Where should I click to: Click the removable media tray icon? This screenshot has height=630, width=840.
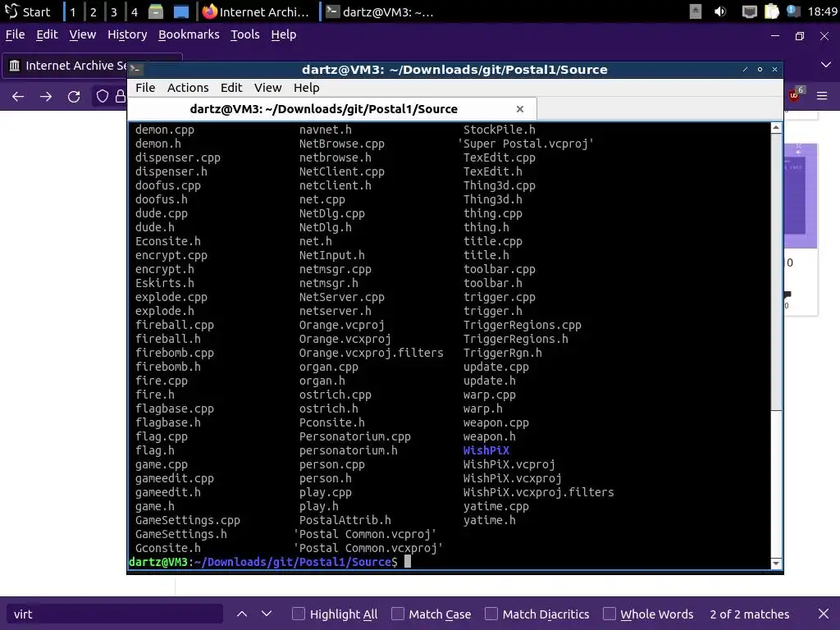pos(695,11)
